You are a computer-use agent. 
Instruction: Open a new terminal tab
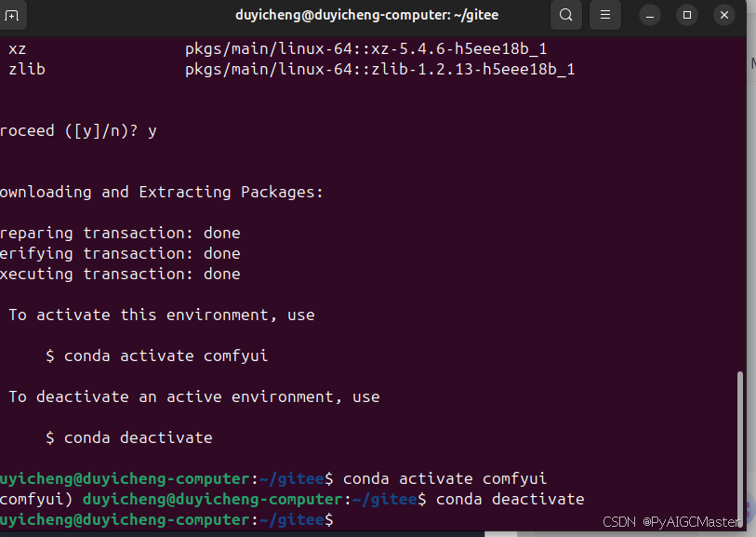pyautogui.click(x=11, y=16)
